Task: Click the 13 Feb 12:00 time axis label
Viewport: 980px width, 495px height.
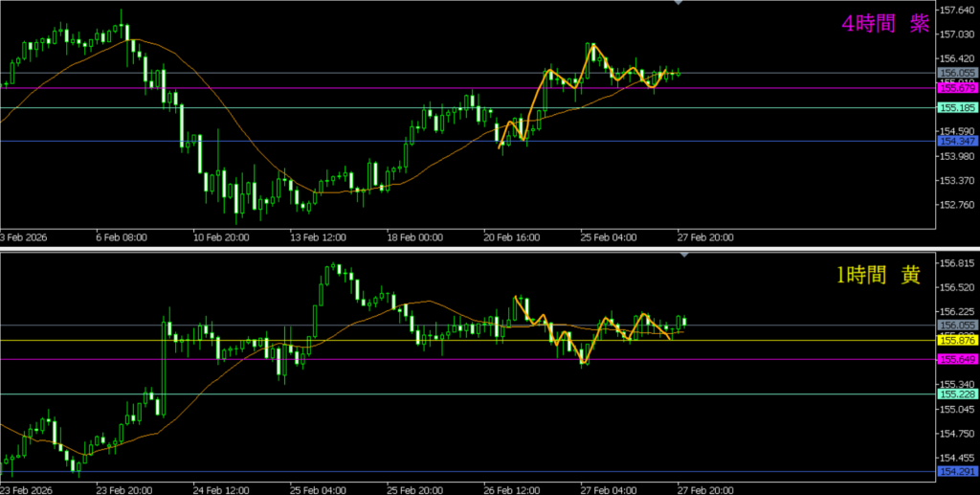Action: click(x=319, y=236)
